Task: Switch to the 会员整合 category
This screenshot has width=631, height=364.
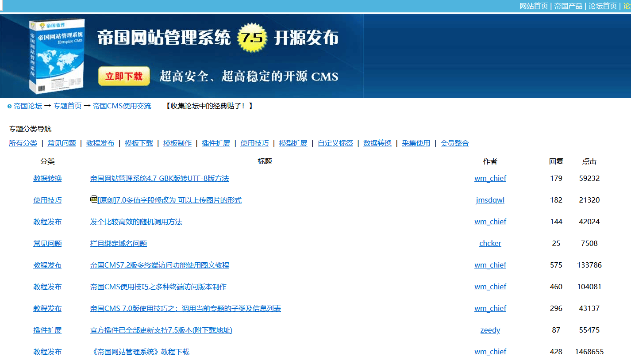Action: tap(454, 143)
